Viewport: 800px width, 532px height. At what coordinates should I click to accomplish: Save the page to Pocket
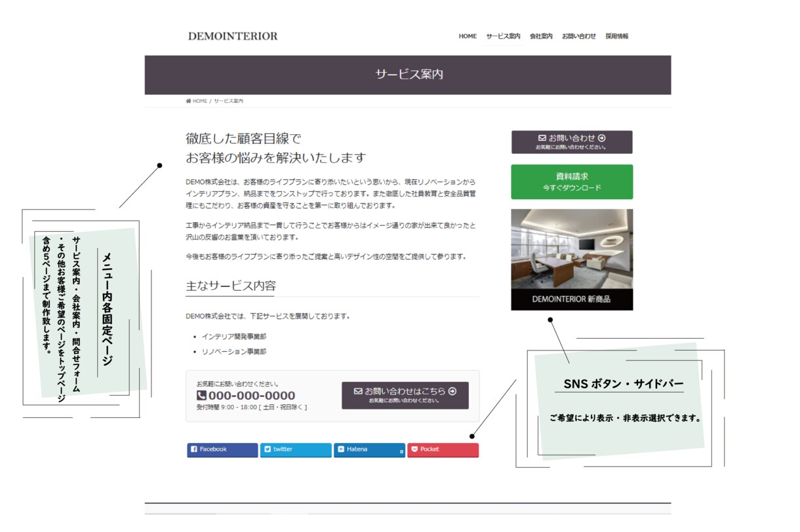[x=443, y=449]
